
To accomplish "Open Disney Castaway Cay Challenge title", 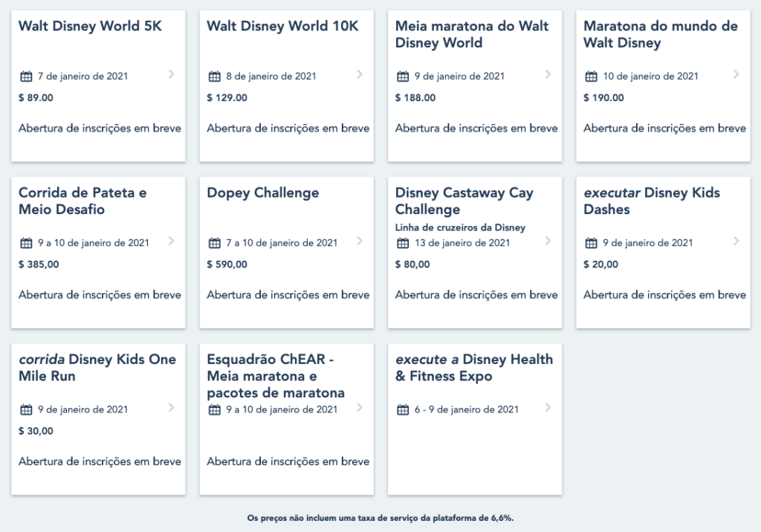I will 464,201.
